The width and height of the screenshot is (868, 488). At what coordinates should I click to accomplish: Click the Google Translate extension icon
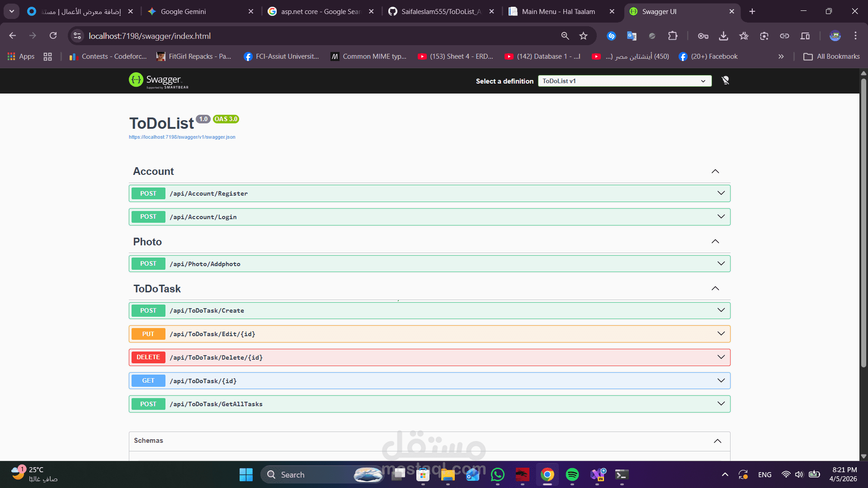(632, 36)
